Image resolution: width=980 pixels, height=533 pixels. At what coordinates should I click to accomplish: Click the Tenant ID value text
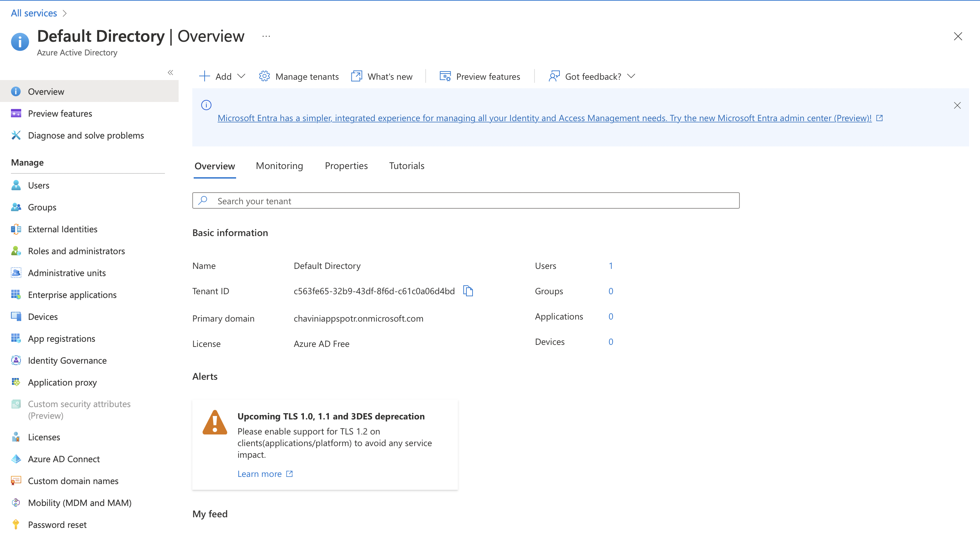374,291
